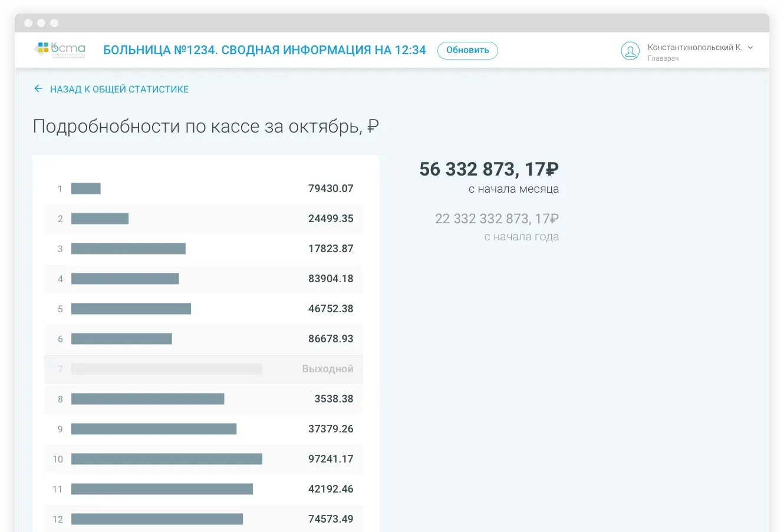Click the bar for day 6
784x532 pixels.
[121, 339]
